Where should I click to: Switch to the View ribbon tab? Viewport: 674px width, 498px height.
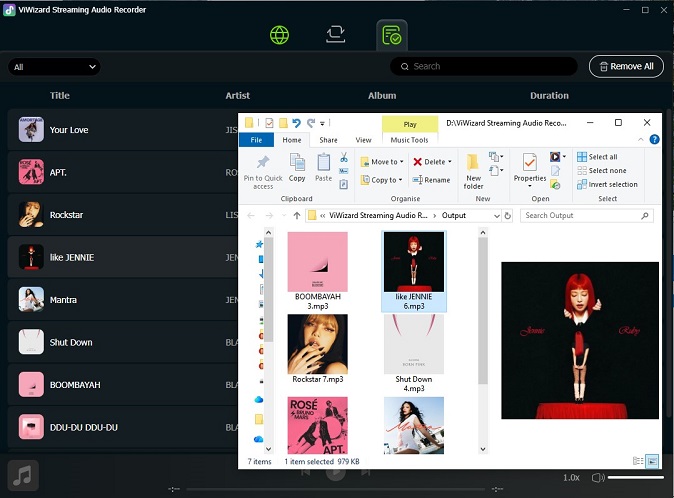pyautogui.click(x=363, y=140)
